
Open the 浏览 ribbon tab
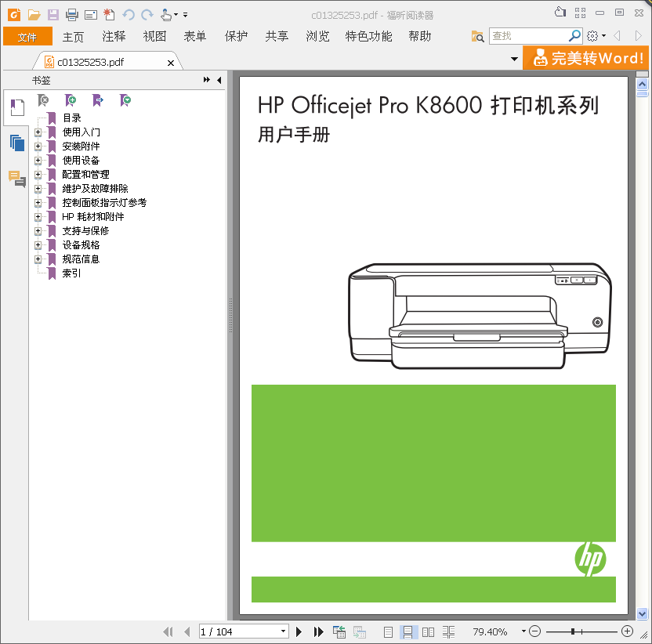317,37
